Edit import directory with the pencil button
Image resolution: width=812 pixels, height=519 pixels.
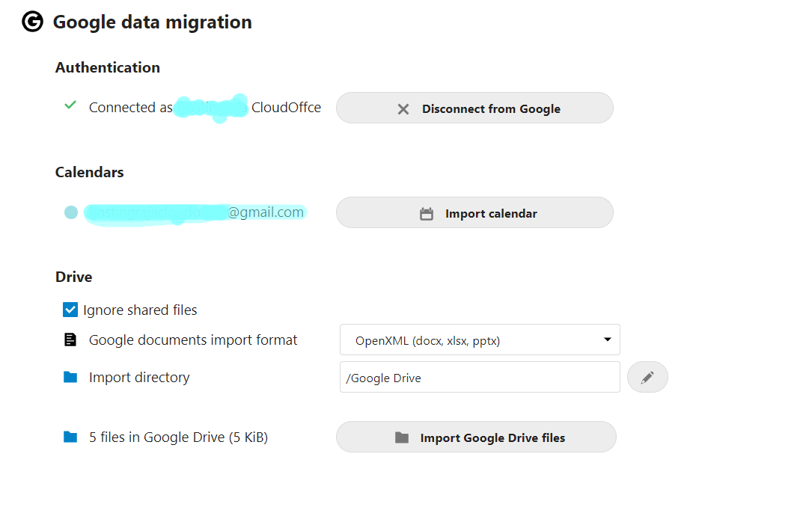[x=647, y=377]
